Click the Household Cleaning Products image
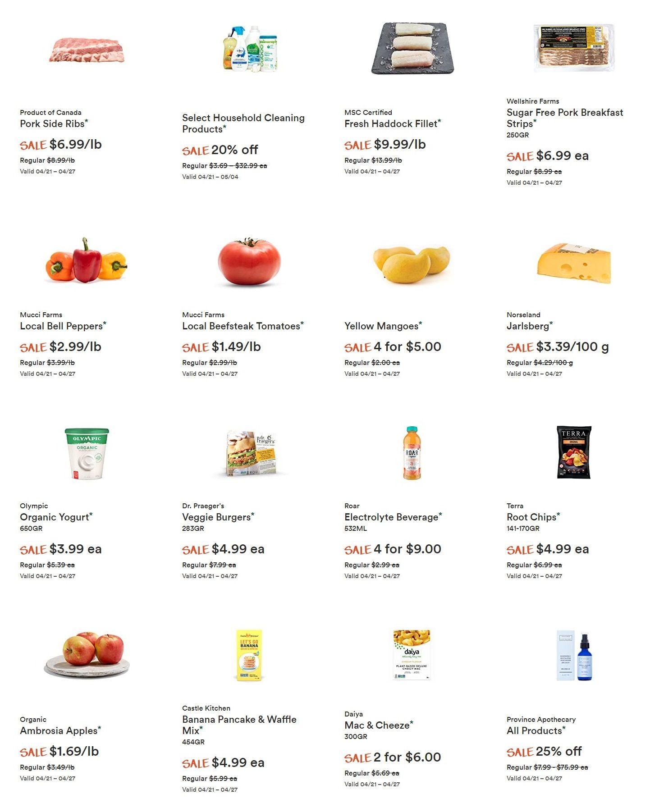 tap(250, 48)
